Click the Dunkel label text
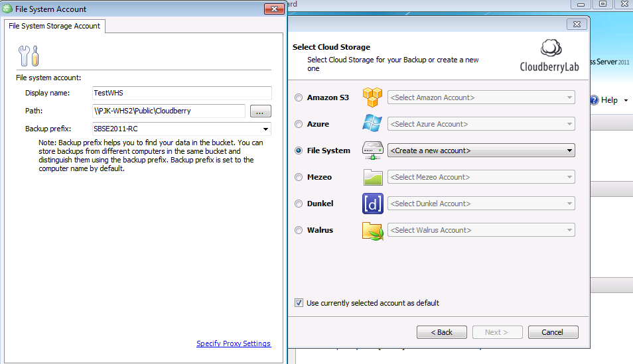 pos(320,204)
